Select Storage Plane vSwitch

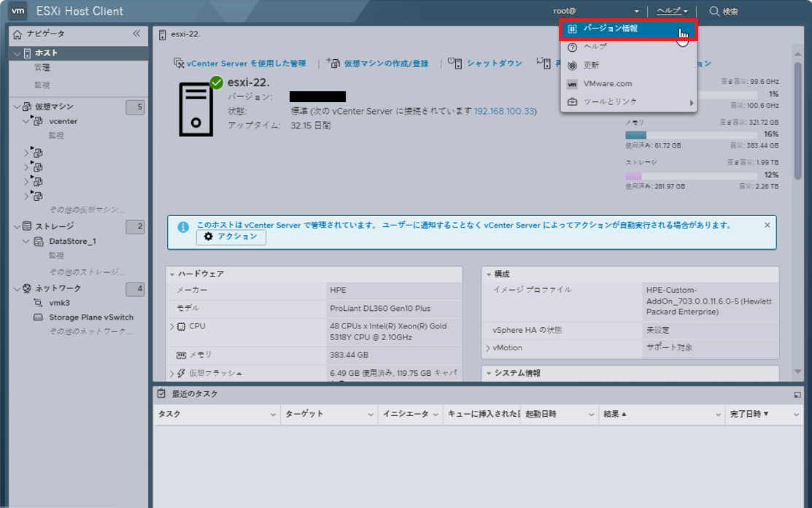(91, 317)
